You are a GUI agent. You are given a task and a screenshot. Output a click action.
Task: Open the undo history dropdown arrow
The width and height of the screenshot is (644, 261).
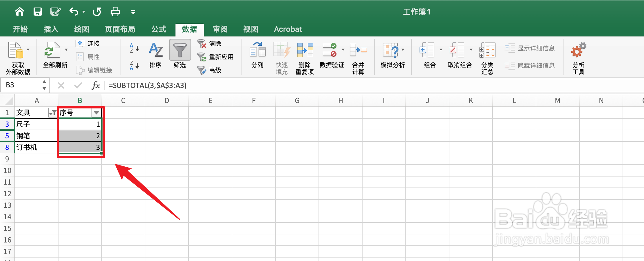coord(84,12)
